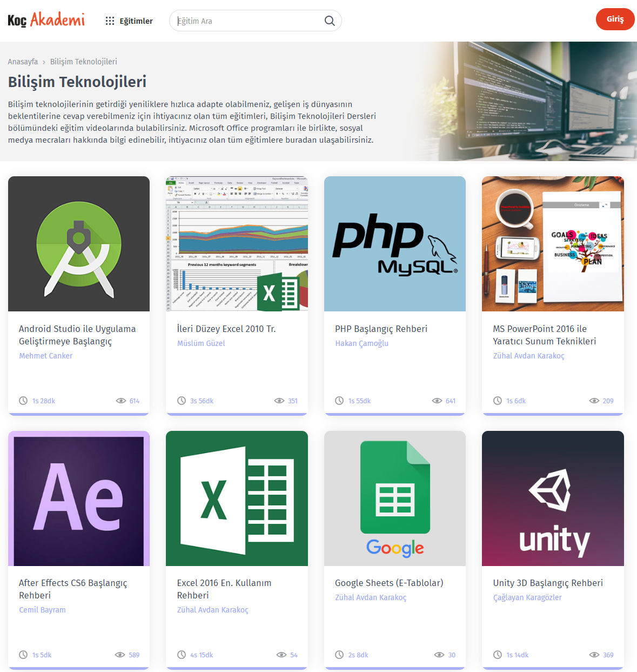
Task: Click views eye icon on PowerPoint 2016 card
Action: (x=594, y=401)
